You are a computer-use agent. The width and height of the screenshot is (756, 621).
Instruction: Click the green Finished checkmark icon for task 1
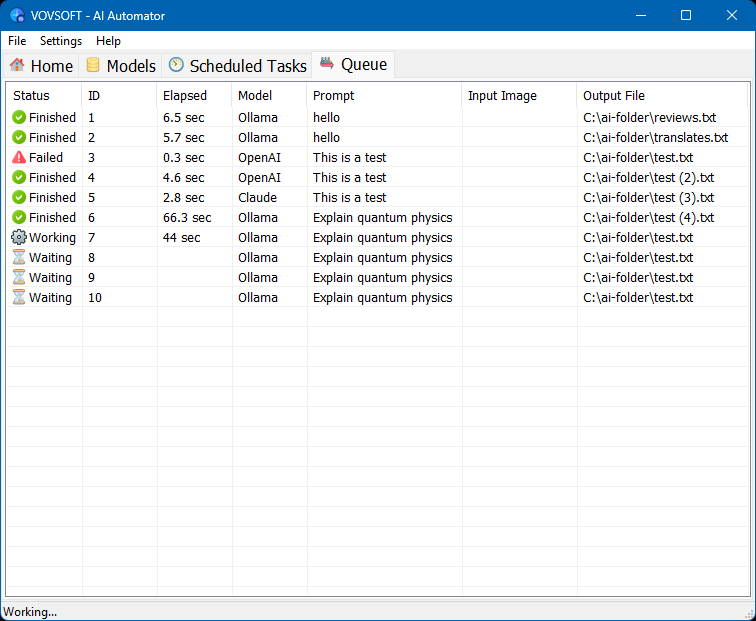tap(19, 117)
